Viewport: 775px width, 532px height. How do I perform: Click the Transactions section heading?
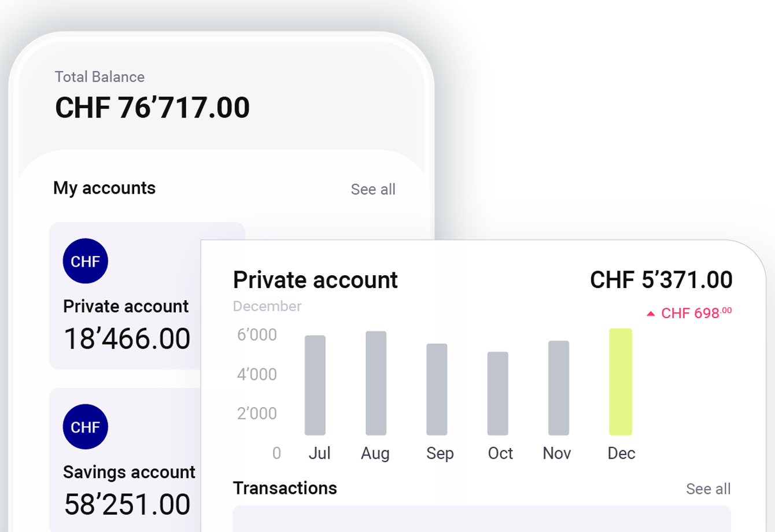[285, 488]
